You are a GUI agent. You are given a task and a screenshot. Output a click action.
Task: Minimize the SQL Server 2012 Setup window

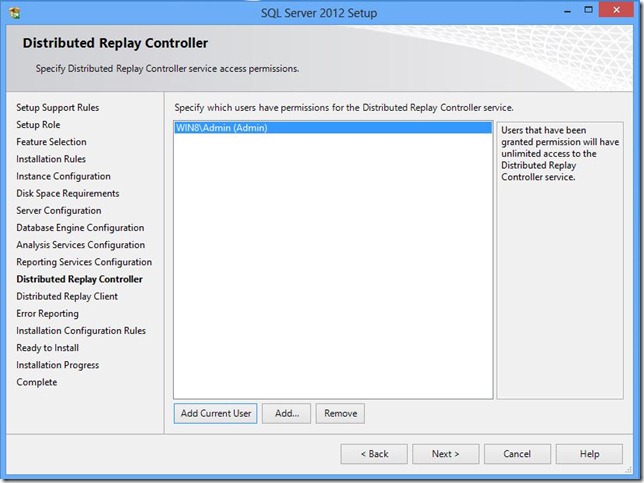point(568,12)
